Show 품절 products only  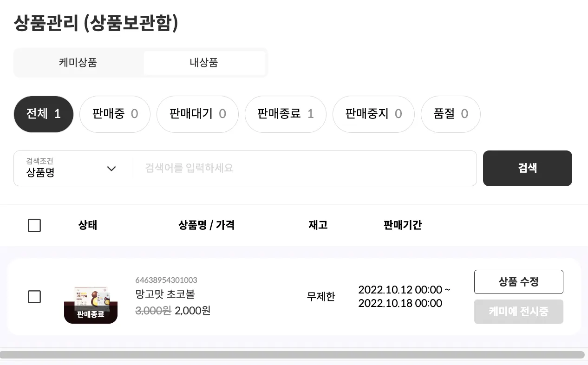pos(451,114)
